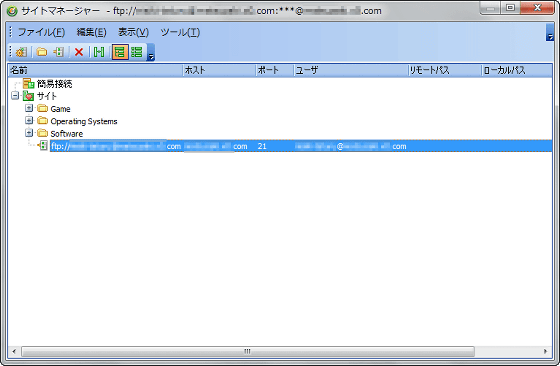
Task: Select the サイト tree label
Action: pos(47,96)
